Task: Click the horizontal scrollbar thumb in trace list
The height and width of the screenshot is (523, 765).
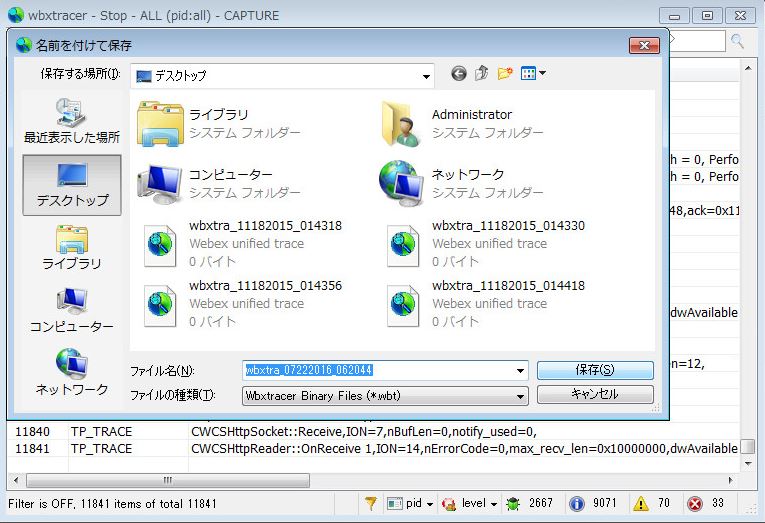Action: pyautogui.click(x=168, y=481)
